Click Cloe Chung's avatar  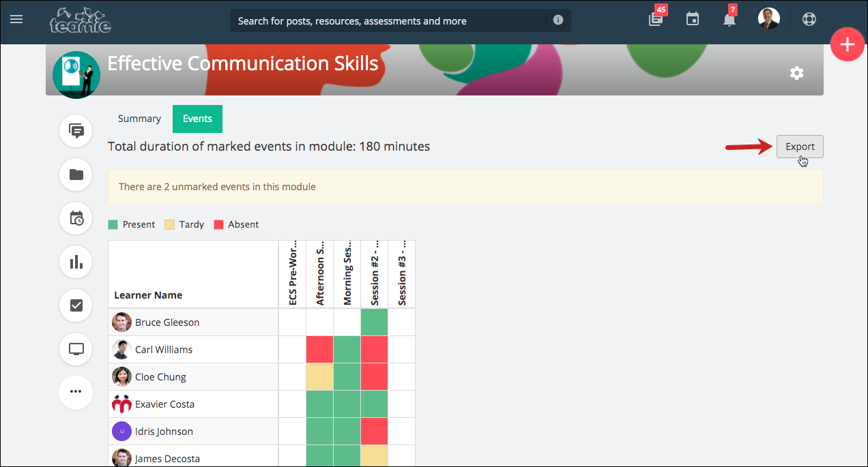pos(121,376)
